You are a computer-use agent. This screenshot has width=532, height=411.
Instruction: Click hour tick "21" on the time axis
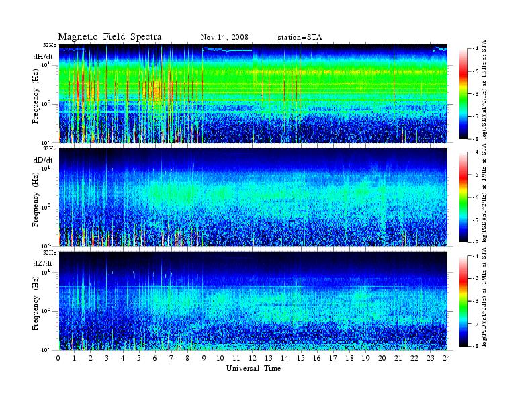pyautogui.click(x=398, y=358)
